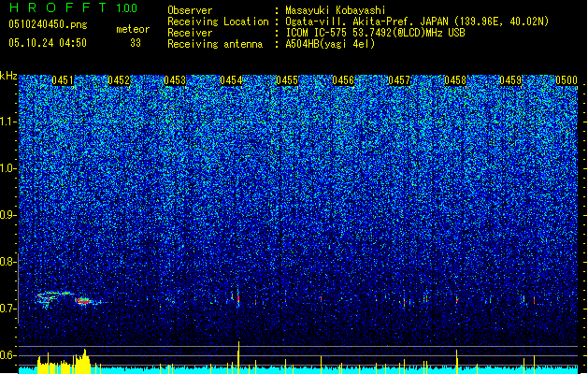The height and width of the screenshot is (374, 588).
Task: Click the A504HB(yagi 4el) antenna text
Action: click(x=330, y=44)
